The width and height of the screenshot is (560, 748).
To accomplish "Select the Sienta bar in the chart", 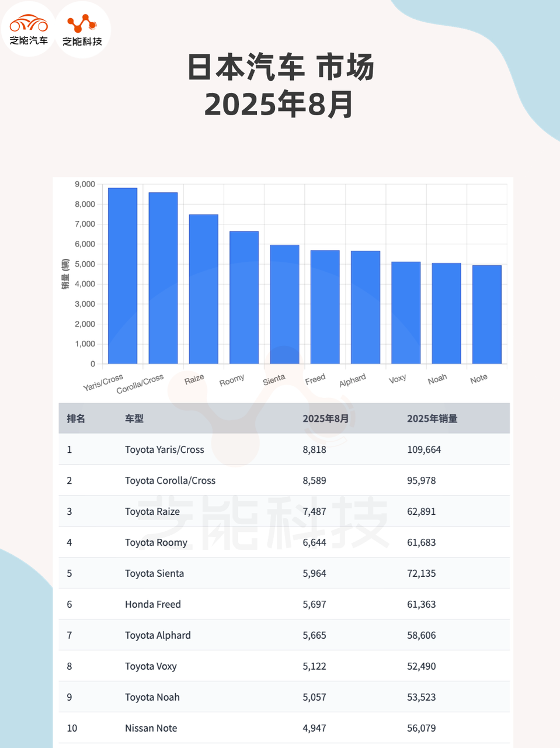I will [x=284, y=304].
